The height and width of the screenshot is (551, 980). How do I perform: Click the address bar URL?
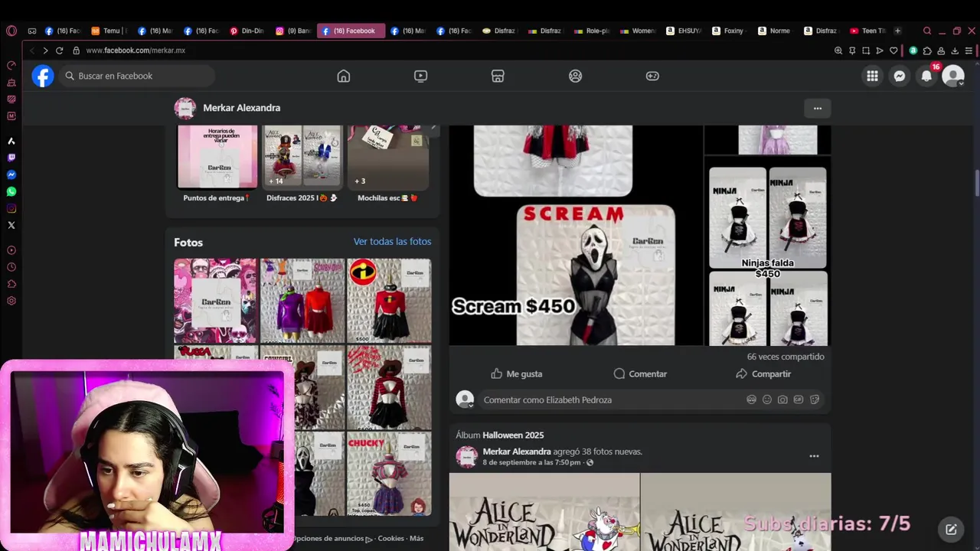click(136, 51)
